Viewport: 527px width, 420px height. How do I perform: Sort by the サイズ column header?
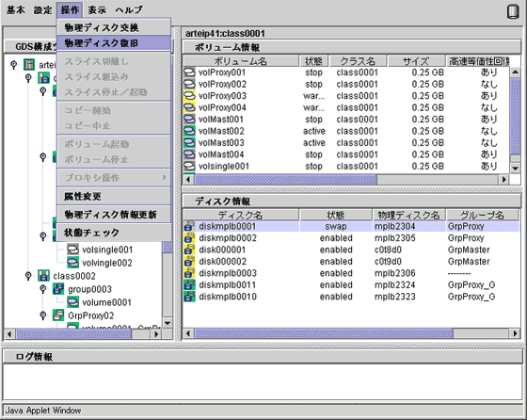click(416, 61)
